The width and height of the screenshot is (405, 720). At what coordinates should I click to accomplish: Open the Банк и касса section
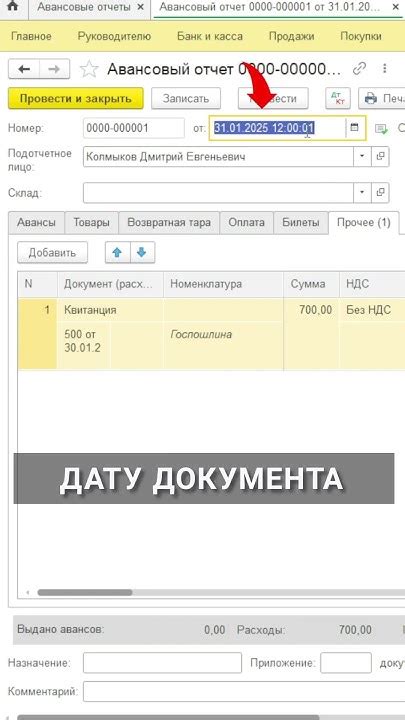pyautogui.click(x=210, y=37)
